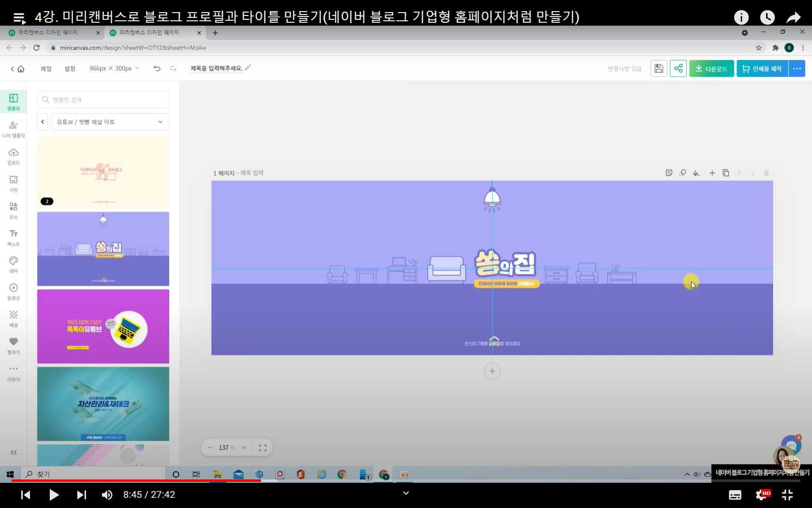Zoom in with plus button
This screenshot has height=508, width=812.
[244, 448]
